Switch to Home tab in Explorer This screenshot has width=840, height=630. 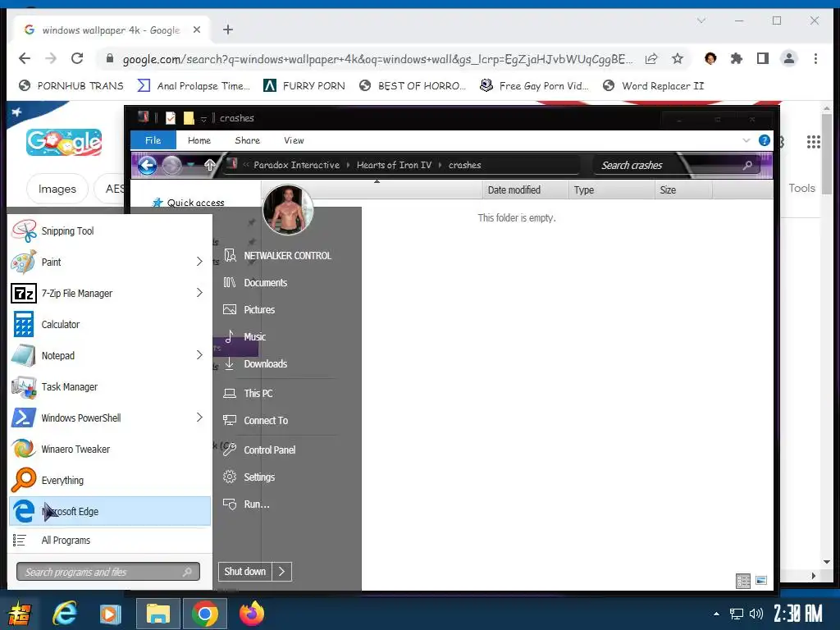coord(199,140)
